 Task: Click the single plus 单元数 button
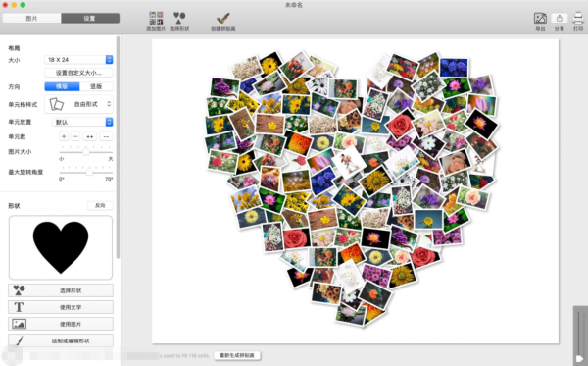click(64, 136)
